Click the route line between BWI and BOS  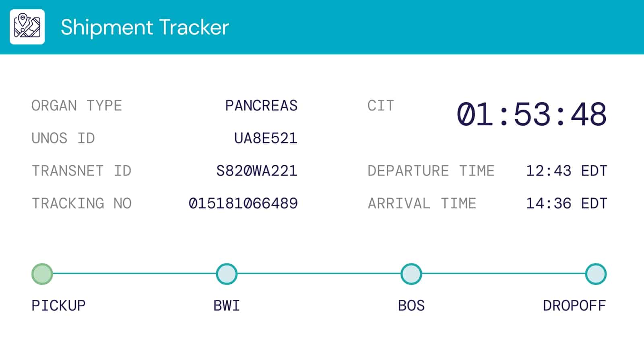(319, 274)
